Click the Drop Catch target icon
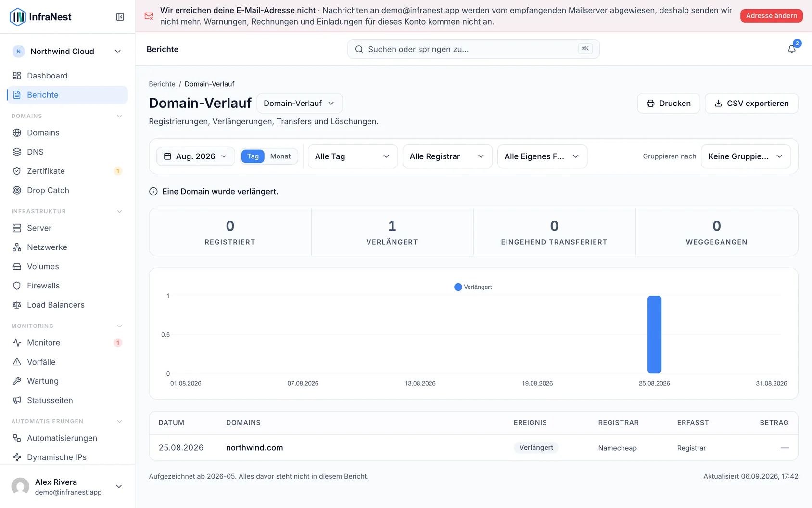 click(17, 190)
